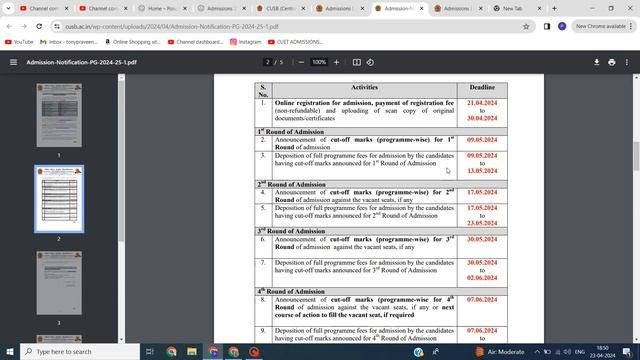
Task: Click the page number input field
Action: point(267,62)
